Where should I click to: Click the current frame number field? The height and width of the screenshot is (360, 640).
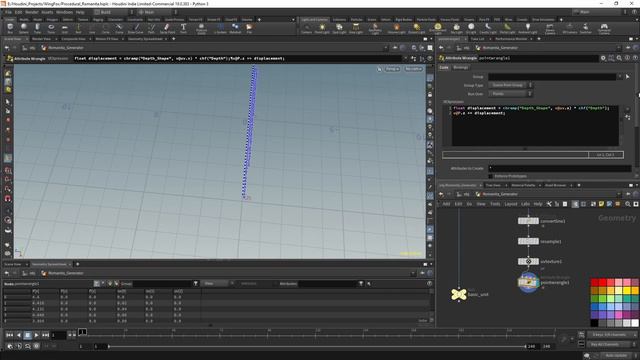pyautogui.click(x=58, y=335)
